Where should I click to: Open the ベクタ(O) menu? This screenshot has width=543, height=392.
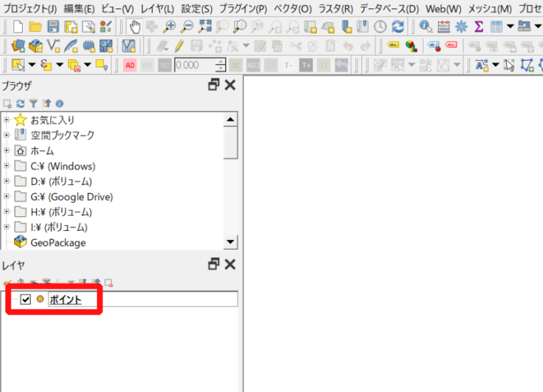(x=293, y=8)
